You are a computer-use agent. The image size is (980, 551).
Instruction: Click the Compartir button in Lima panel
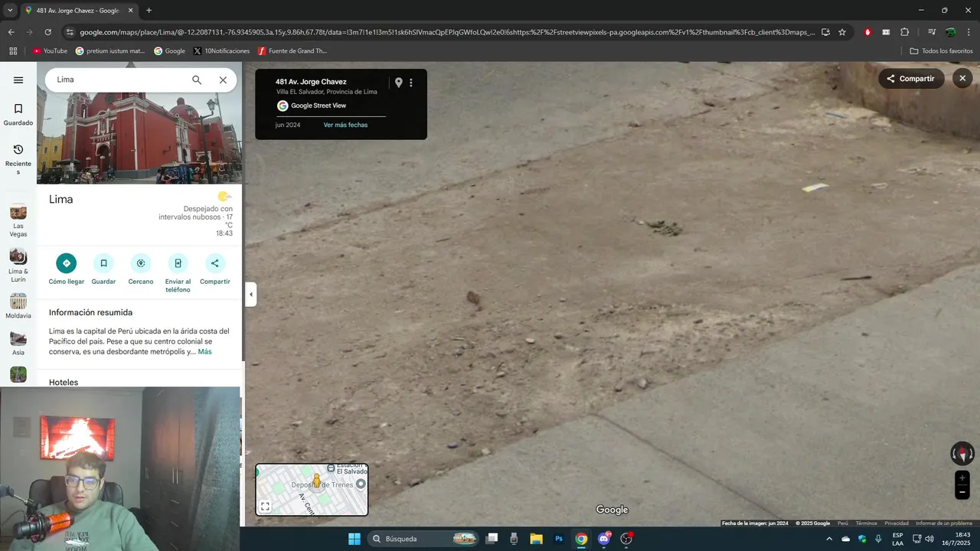[215, 269]
